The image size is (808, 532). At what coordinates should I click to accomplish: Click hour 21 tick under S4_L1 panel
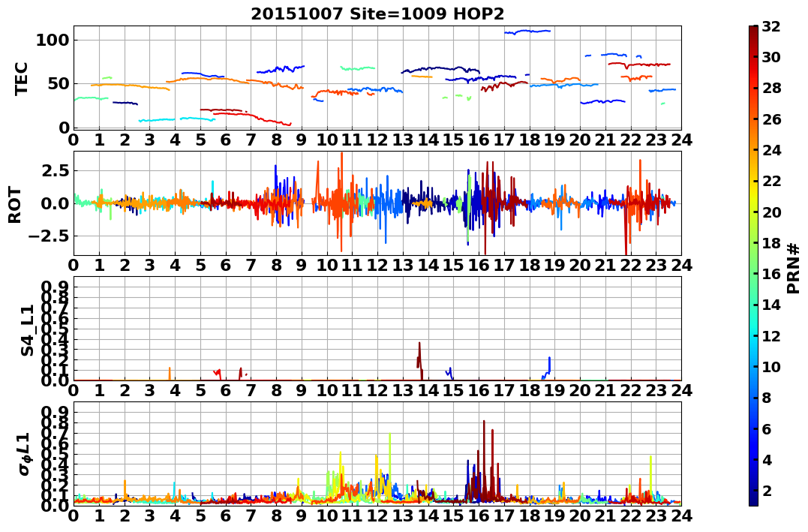(605, 390)
